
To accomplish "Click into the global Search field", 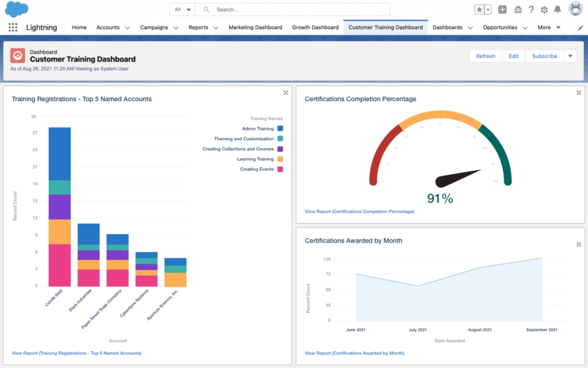I will 292,9.
